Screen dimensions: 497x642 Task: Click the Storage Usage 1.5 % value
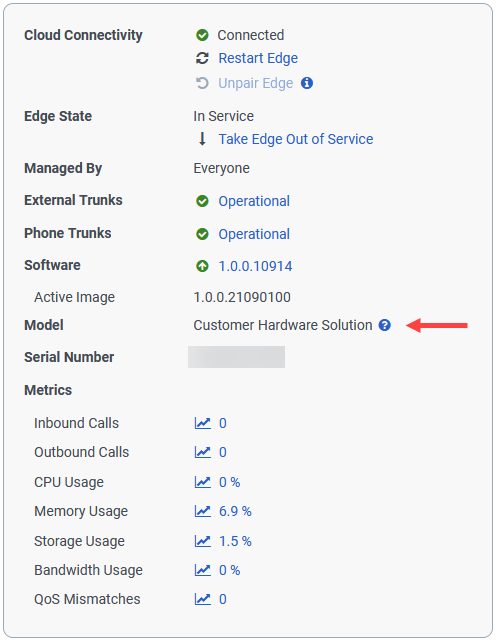(x=235, y=541)
